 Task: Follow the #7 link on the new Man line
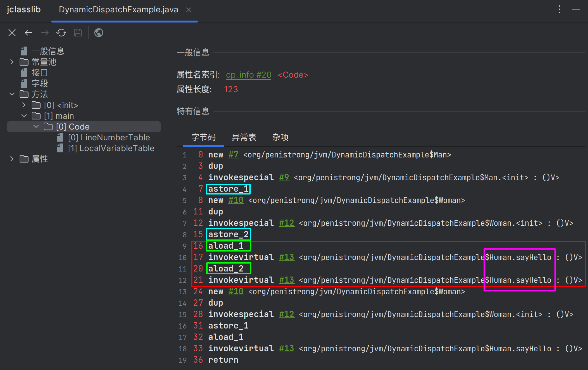[x=234, y=155]
